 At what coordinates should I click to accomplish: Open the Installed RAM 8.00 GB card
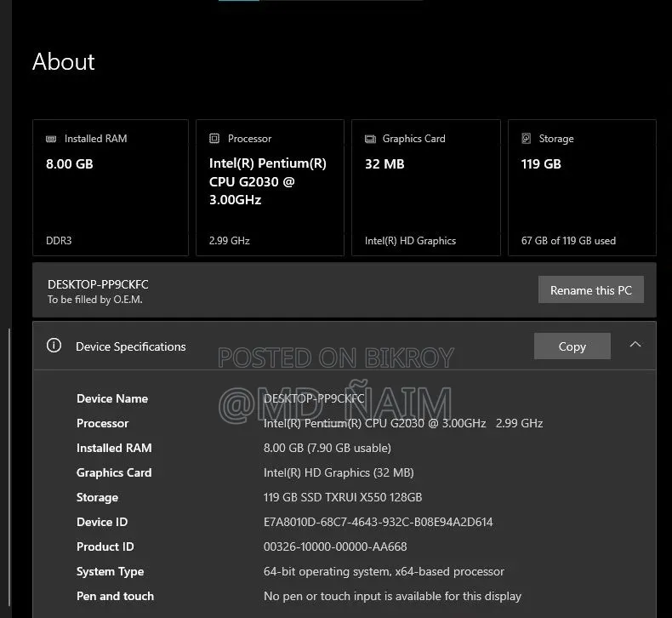[x=111, y=188]
